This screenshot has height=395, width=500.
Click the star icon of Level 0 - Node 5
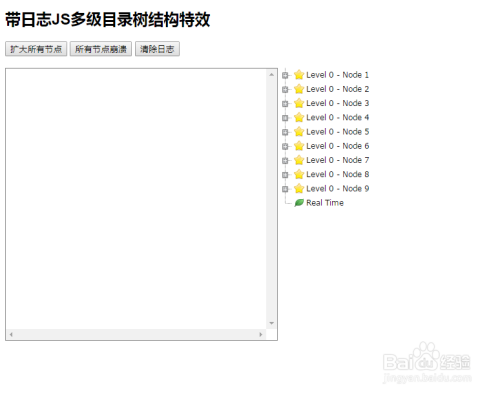pyautogui.click(x=299, y=132)
